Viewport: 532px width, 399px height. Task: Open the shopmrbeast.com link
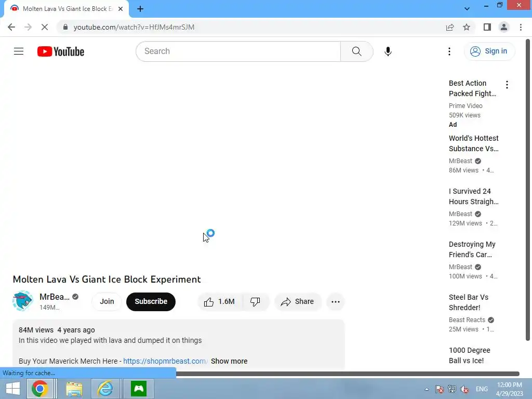coord(165,361)
